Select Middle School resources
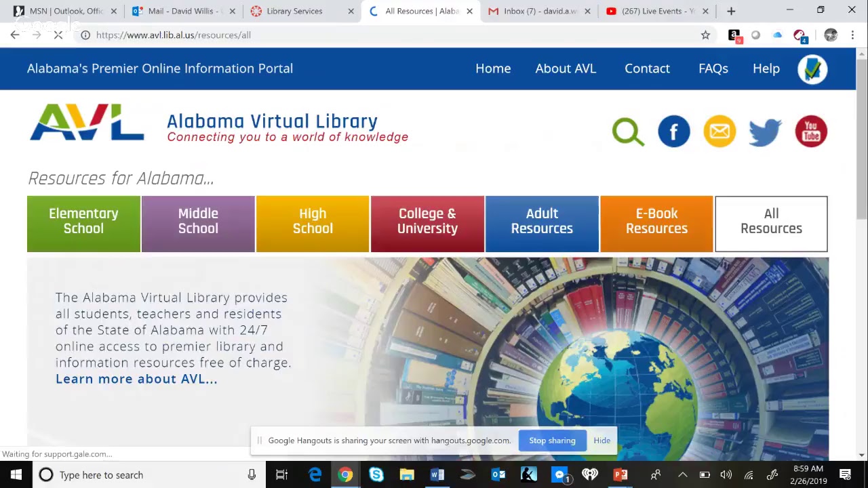 (x=198, y=224)
